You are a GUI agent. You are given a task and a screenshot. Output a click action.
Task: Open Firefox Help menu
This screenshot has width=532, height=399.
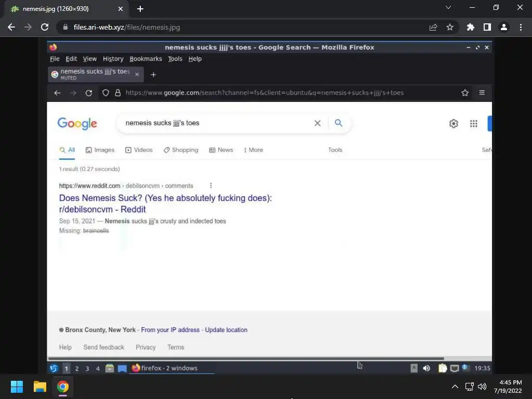pos(195,59)
